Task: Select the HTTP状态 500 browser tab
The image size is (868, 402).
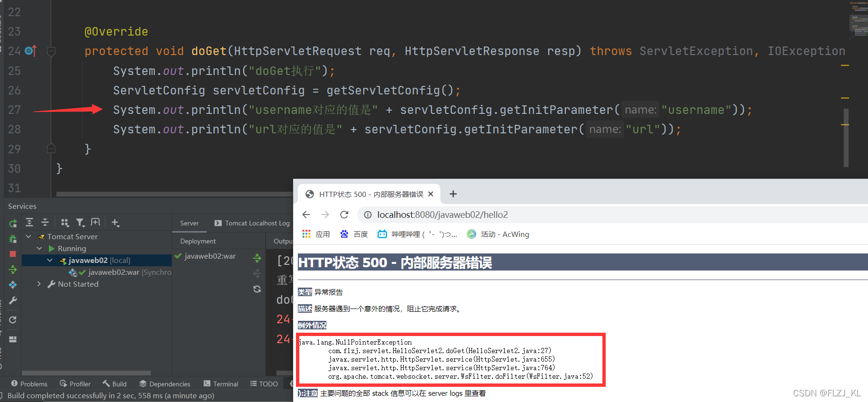Action: point(369,194)
